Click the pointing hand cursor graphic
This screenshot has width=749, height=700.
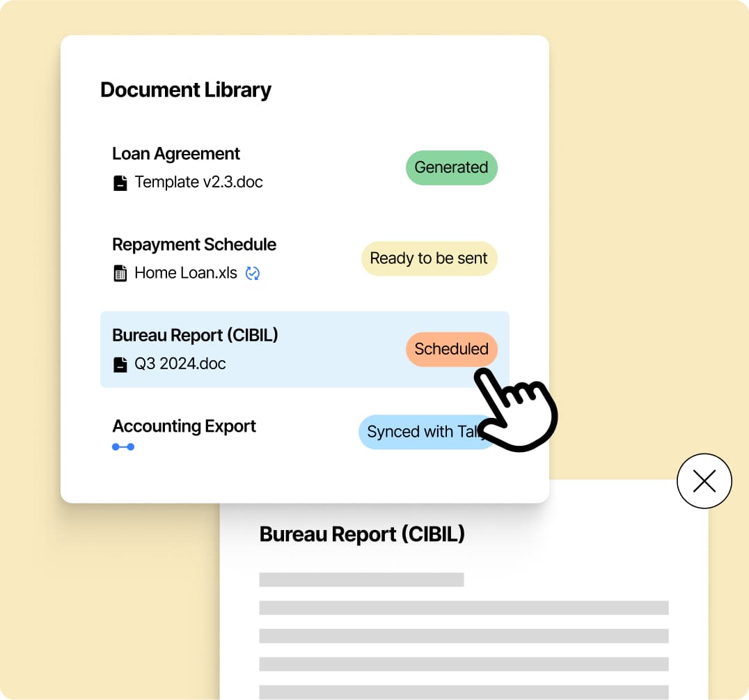(x=515, y=411)
